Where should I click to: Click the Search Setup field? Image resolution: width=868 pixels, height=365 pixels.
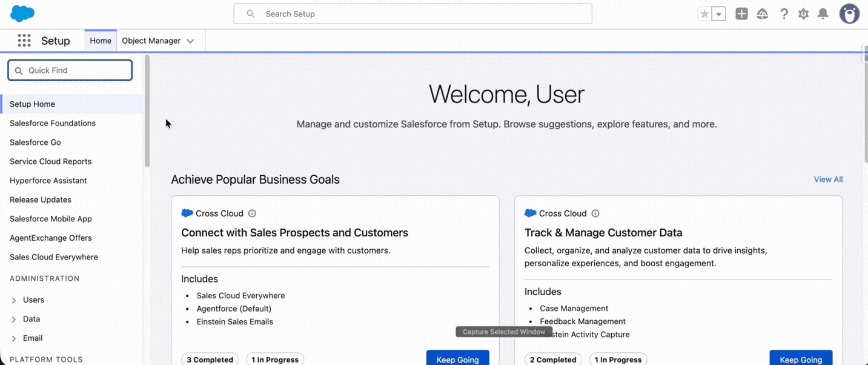click(x=413, y=14)
